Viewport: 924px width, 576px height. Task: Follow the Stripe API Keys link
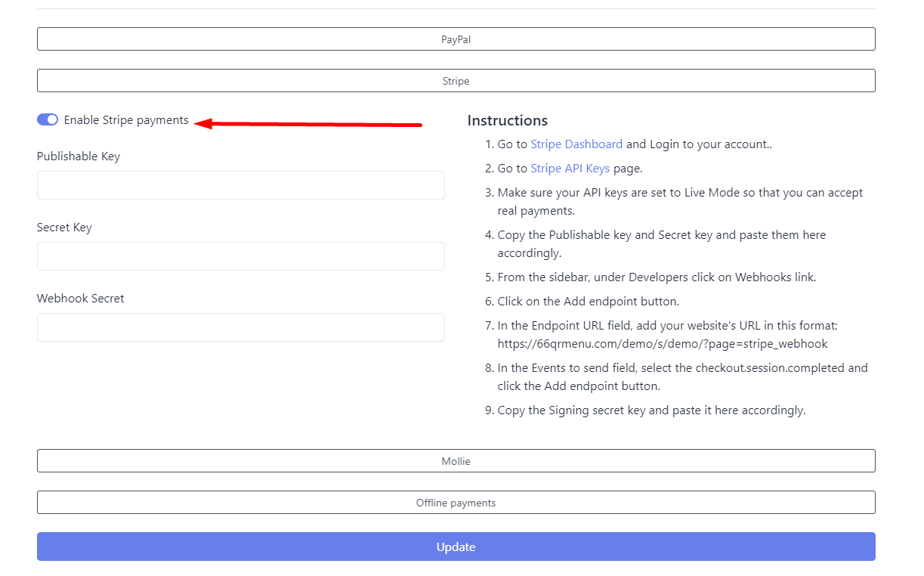pos(570,169)
